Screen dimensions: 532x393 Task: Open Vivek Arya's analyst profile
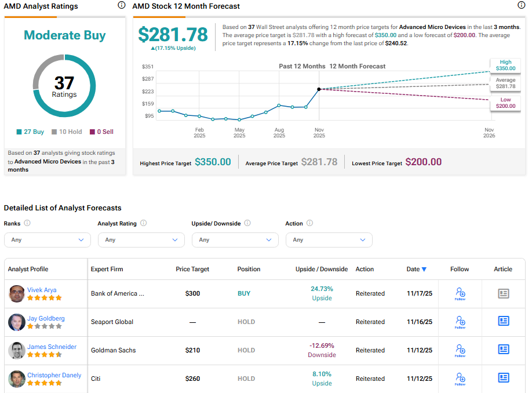pos(42,289)
